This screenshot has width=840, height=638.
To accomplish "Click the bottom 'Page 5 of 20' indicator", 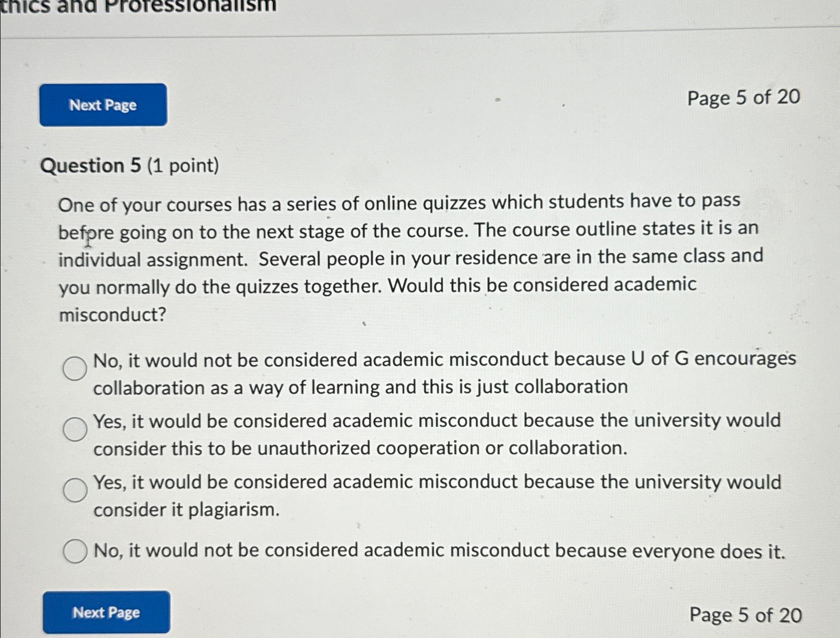I will 745,614.
